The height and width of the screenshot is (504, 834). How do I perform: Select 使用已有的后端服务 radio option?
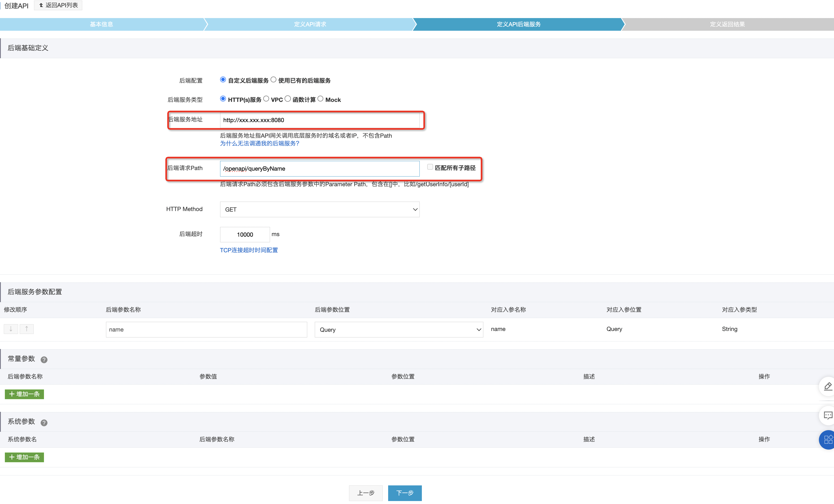pos(274,80)
